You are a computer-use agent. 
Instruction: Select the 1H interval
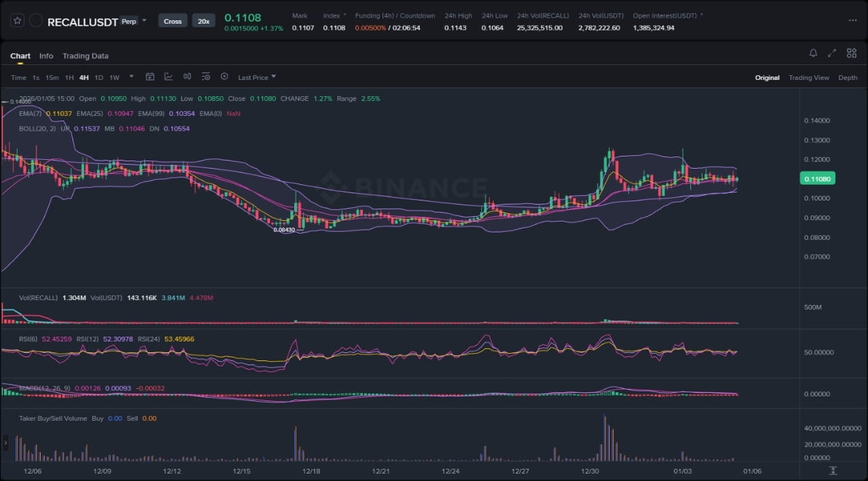pyautogui.click(x=69, y=78)
